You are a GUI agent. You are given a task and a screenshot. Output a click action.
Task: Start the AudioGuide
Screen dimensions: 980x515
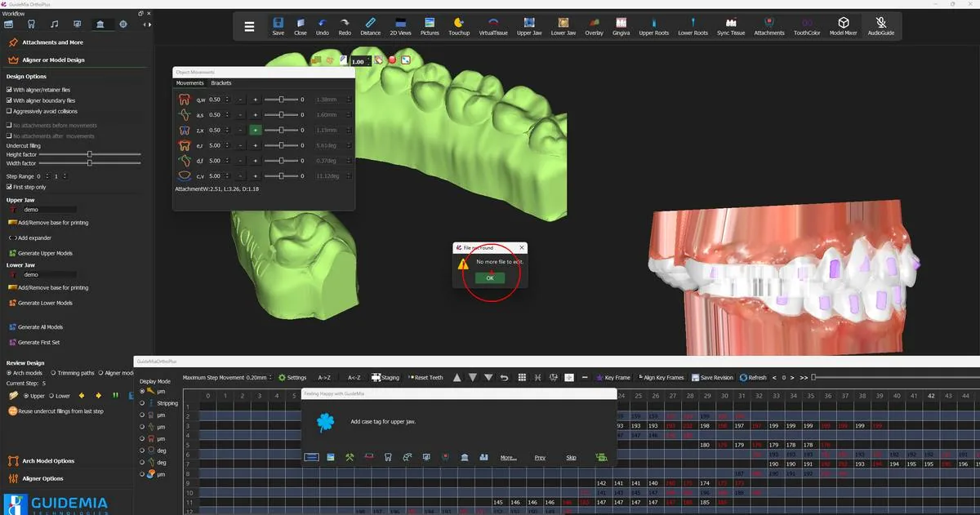(x=881, y=26)
